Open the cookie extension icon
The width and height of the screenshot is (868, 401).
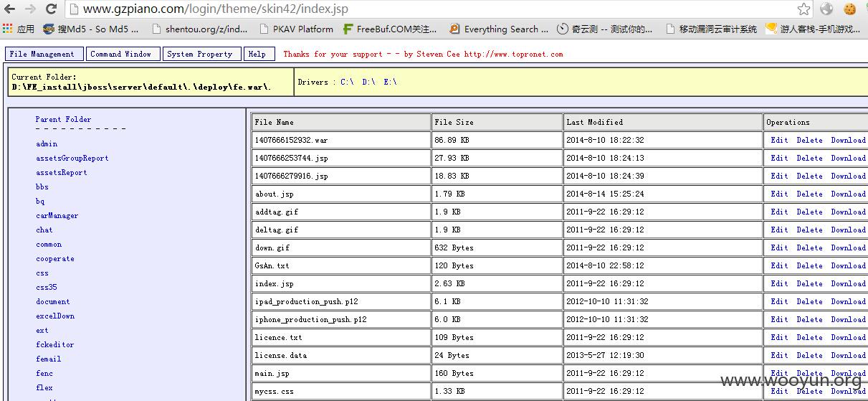pos(850,9)
